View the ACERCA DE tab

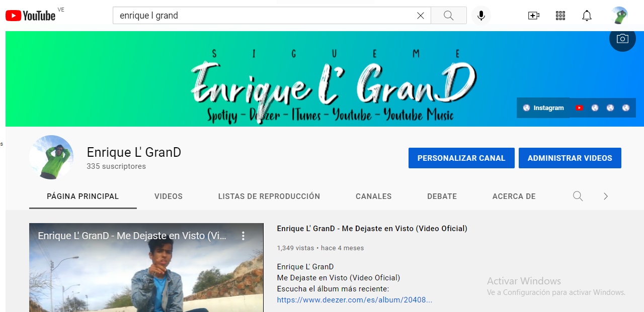(x=514, y=196)
